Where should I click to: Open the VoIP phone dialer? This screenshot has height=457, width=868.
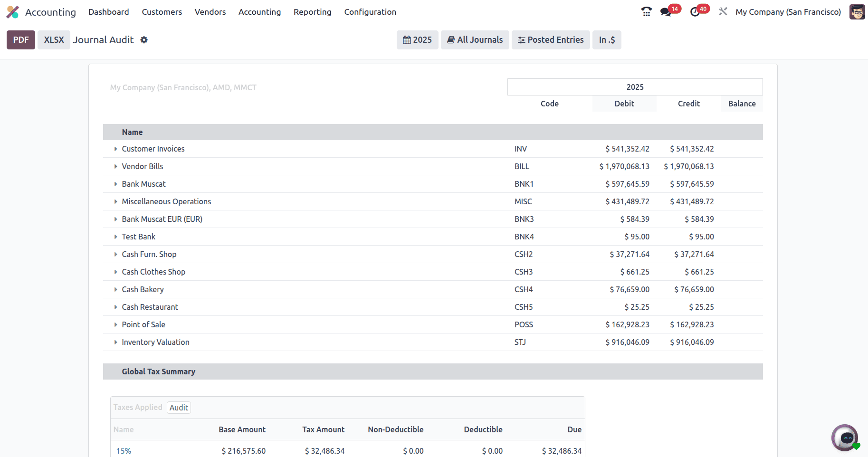646,11
